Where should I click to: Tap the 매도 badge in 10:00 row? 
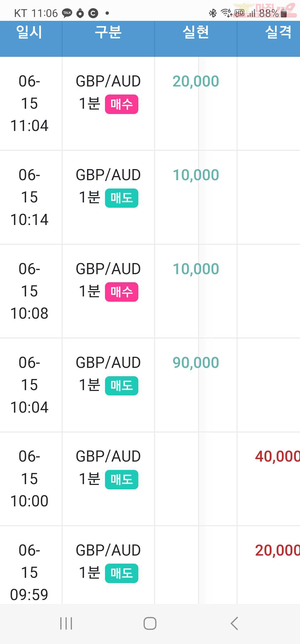pyautogui.click(x=122, y=480)
